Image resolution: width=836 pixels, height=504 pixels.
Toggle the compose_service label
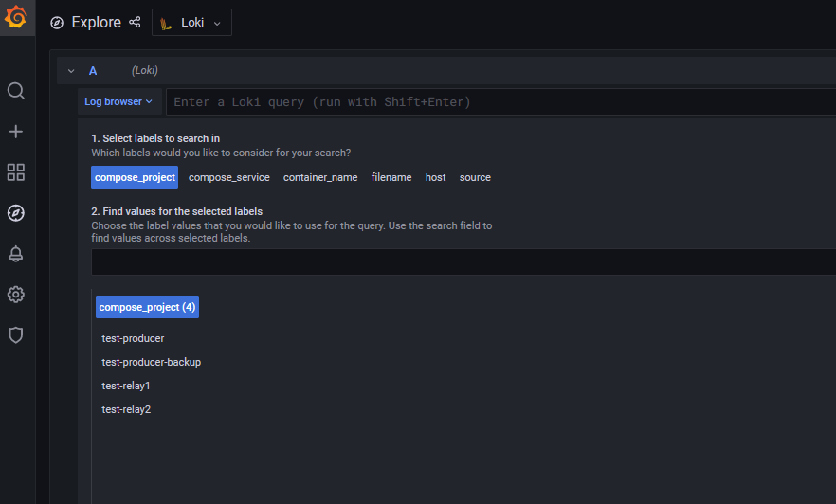tap(228, 177)
